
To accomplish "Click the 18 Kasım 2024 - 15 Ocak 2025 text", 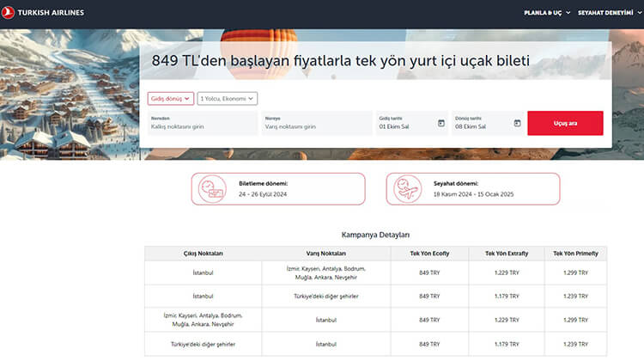I will coord(473,194).
